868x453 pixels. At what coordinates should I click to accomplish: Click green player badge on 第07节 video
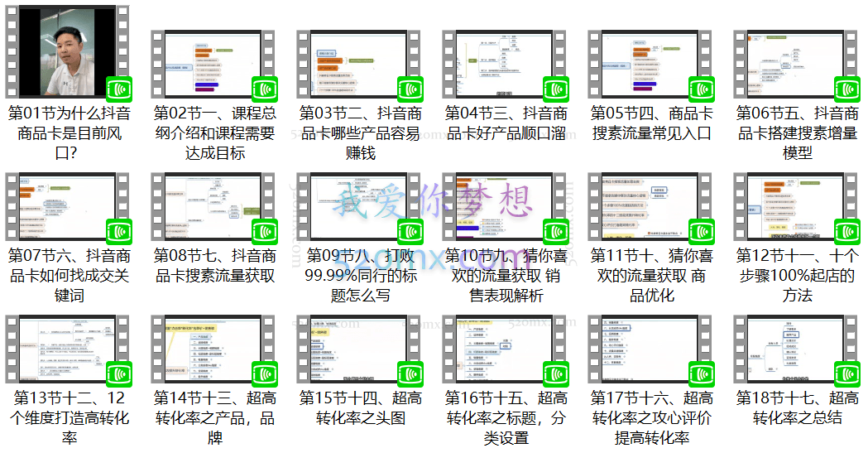119,232
